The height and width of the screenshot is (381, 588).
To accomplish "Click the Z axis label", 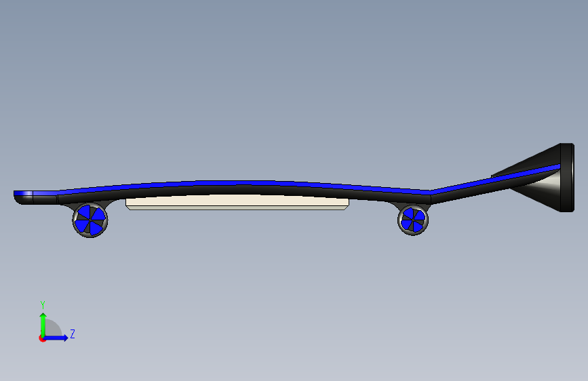I will [73, 334].
